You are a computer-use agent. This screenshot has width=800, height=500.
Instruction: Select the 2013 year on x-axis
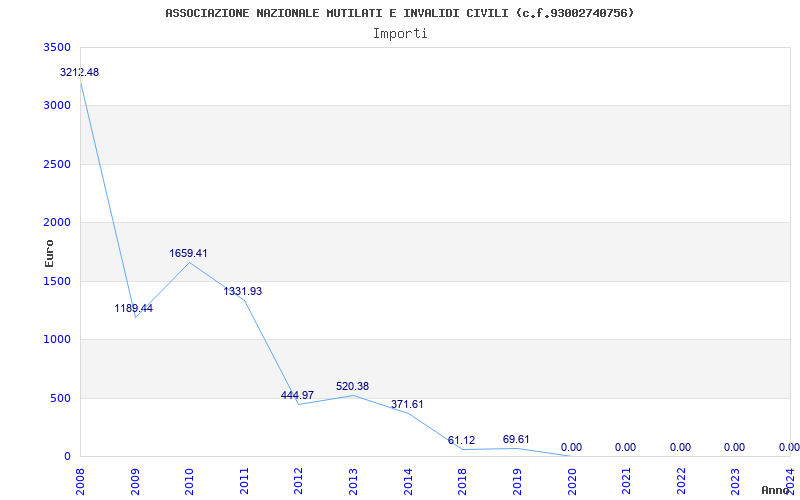pos(353,479)
